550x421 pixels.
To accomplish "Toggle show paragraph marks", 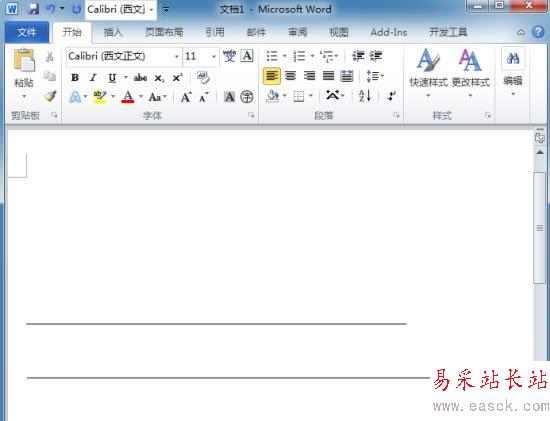I will [x=391, y=95].
